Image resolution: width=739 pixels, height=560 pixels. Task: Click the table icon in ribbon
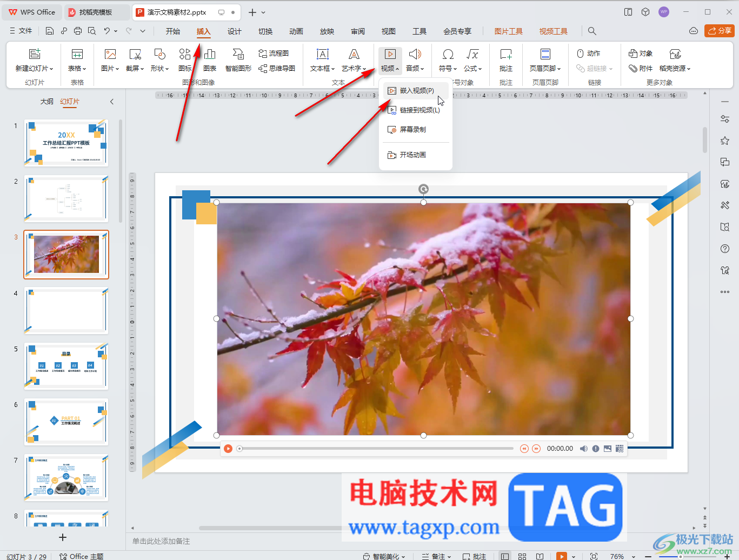pyautogui.click(x=77, y=54)
